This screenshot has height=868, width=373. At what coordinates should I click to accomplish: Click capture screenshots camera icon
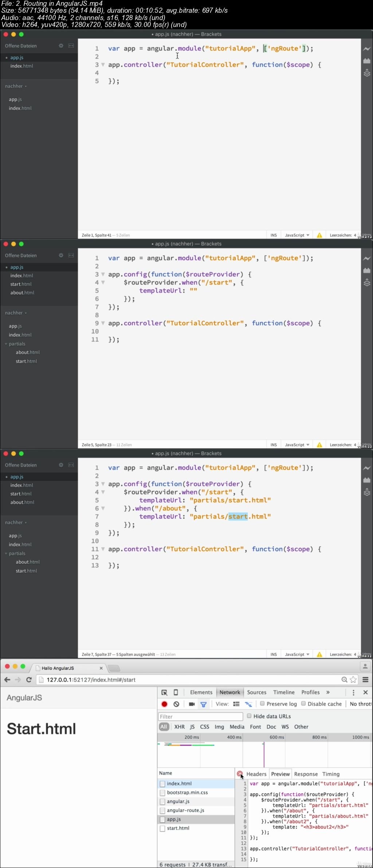tap(192, 704)
